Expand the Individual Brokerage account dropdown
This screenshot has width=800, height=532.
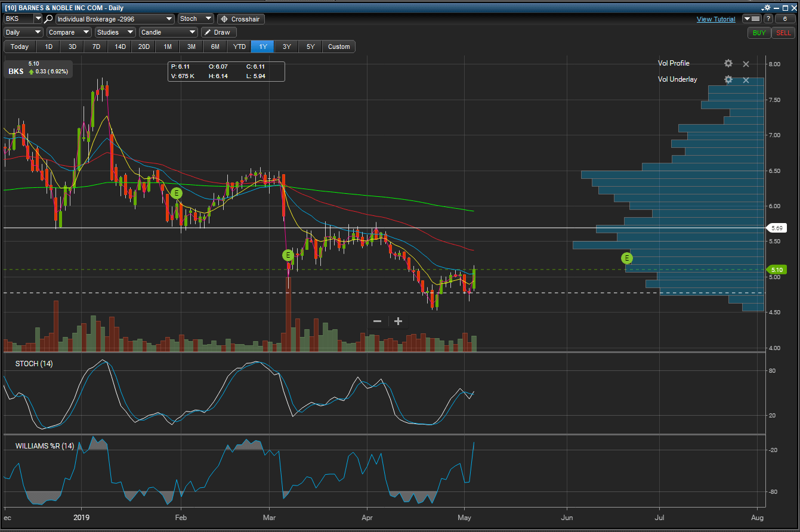115,19
